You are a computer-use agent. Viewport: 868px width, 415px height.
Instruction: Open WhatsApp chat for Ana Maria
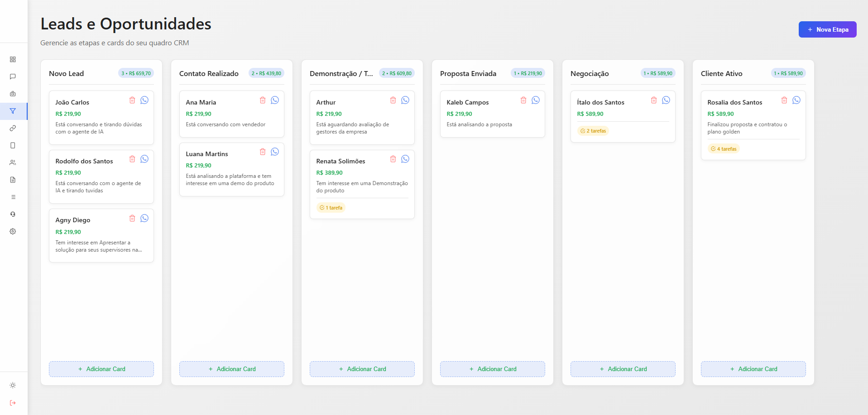275,100
